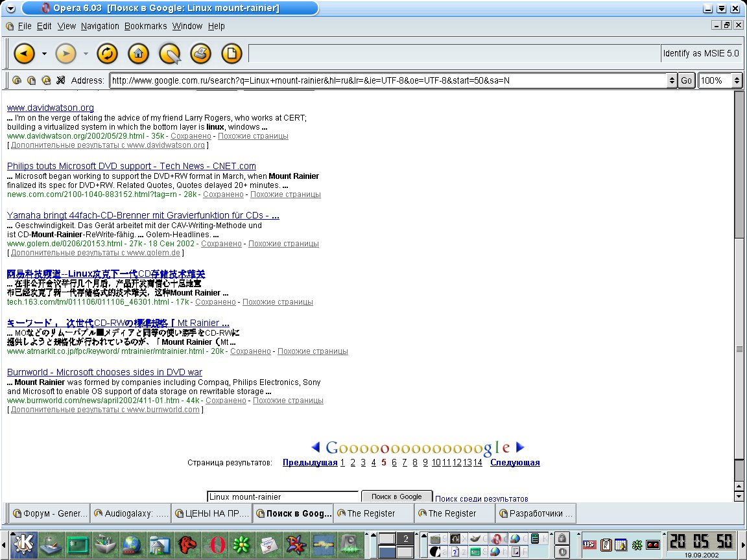Switch to Форум - Gener... page tab
747x560 pixels.
pos(49,513)
